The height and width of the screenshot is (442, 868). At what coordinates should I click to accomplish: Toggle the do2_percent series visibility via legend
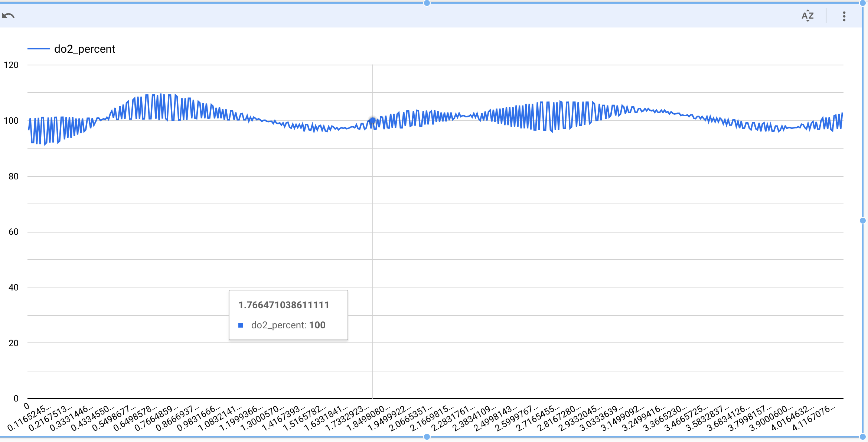tap(85, 49)
